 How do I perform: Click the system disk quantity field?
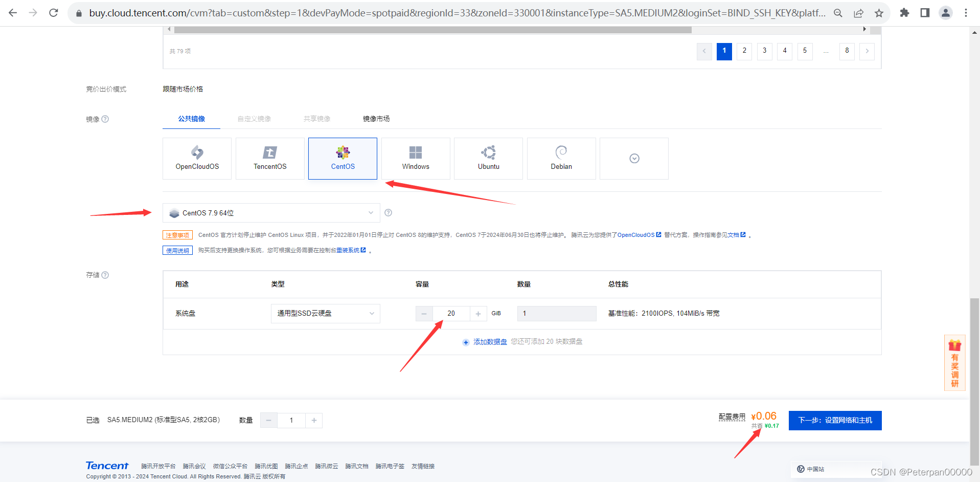click(557, 314)
